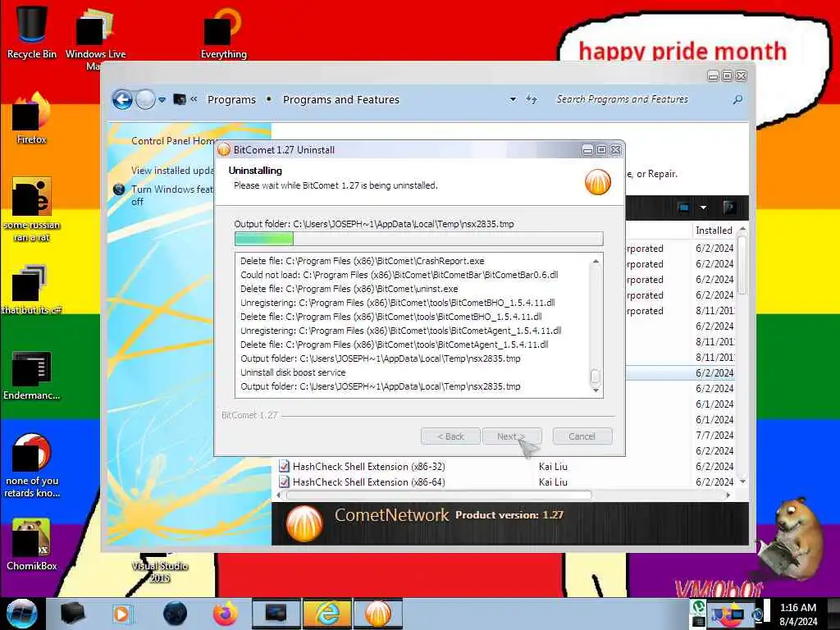
Task: Open the taskbar clock showing 1:16 AM
Action: coord(798,614)
